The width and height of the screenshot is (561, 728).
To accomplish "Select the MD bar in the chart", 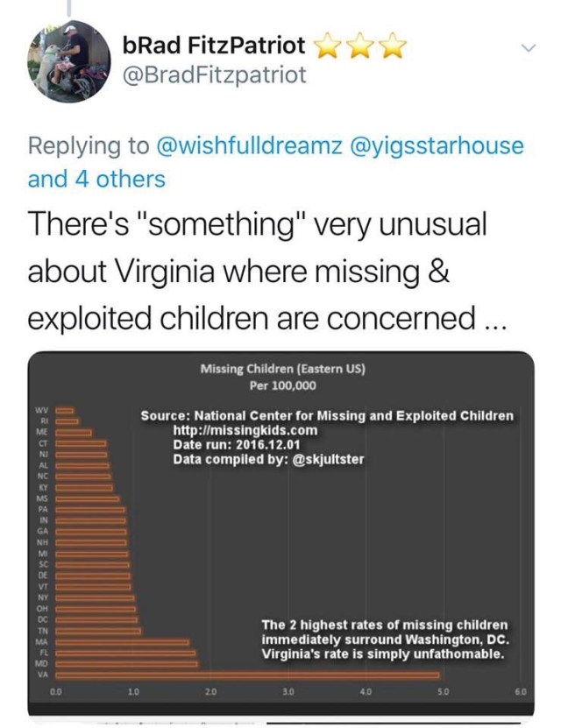I will (127, 663).
